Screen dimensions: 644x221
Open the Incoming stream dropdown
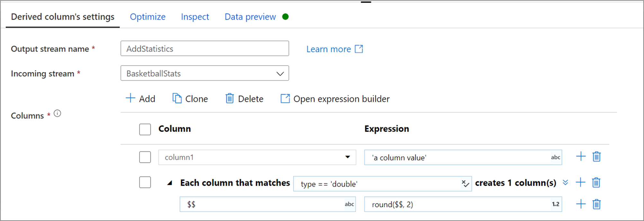click(205, 73)
